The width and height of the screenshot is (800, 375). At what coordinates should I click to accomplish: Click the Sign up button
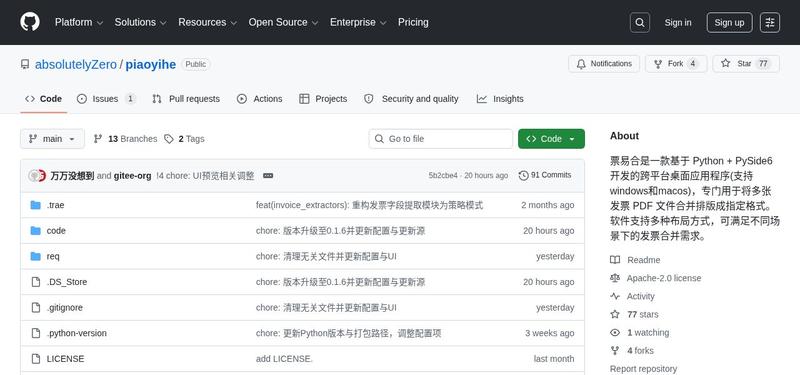tap(729, 22)
